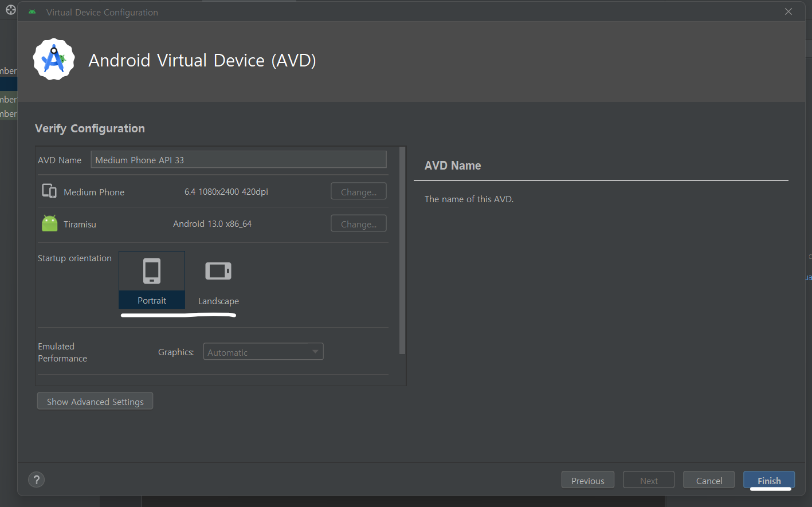Change the Medium Phone hardware profile

click(359, 191)
